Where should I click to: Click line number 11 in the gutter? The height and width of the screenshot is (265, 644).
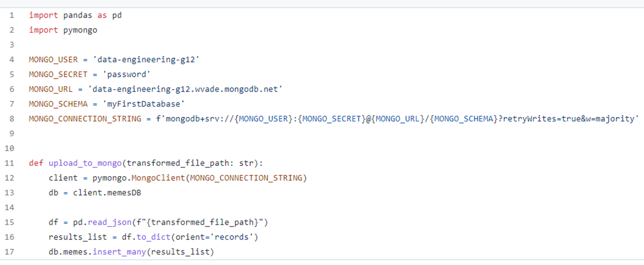9,163
